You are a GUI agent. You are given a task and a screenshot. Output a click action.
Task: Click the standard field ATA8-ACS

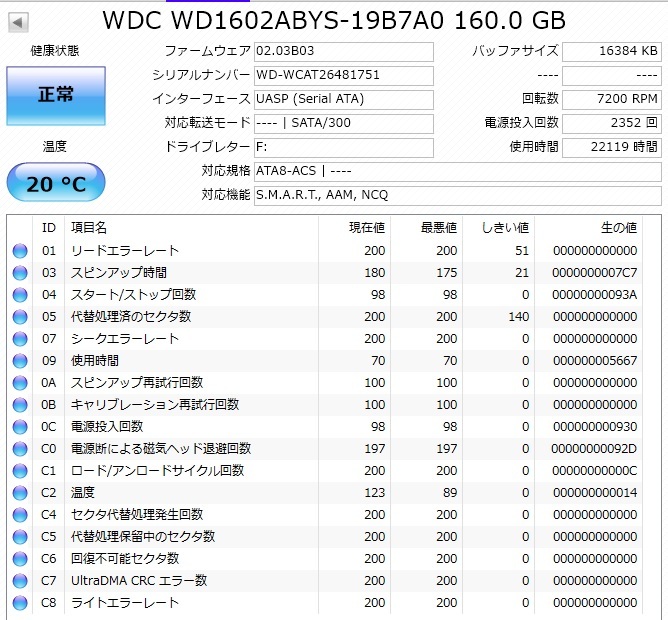click(x=458, y=171)
